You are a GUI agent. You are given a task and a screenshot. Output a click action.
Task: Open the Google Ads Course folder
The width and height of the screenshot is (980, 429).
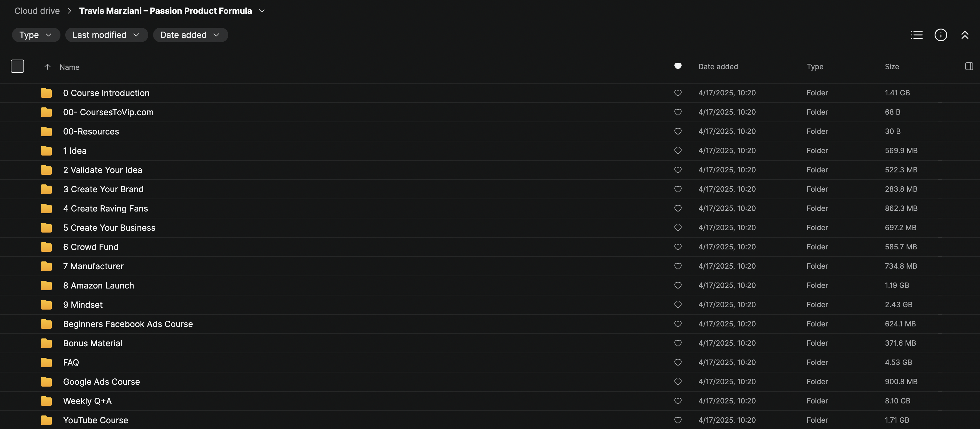click(101, 382)
